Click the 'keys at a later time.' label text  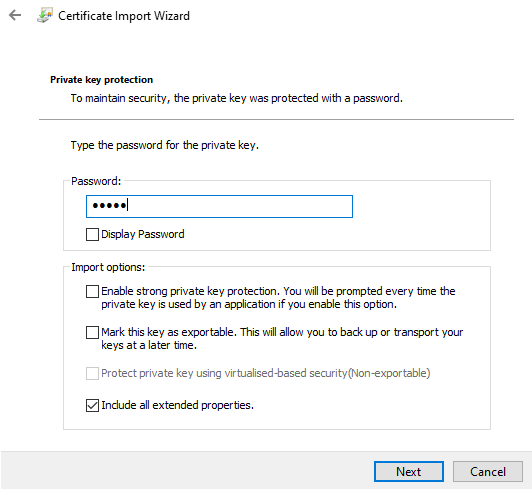(x=149, y=345)
